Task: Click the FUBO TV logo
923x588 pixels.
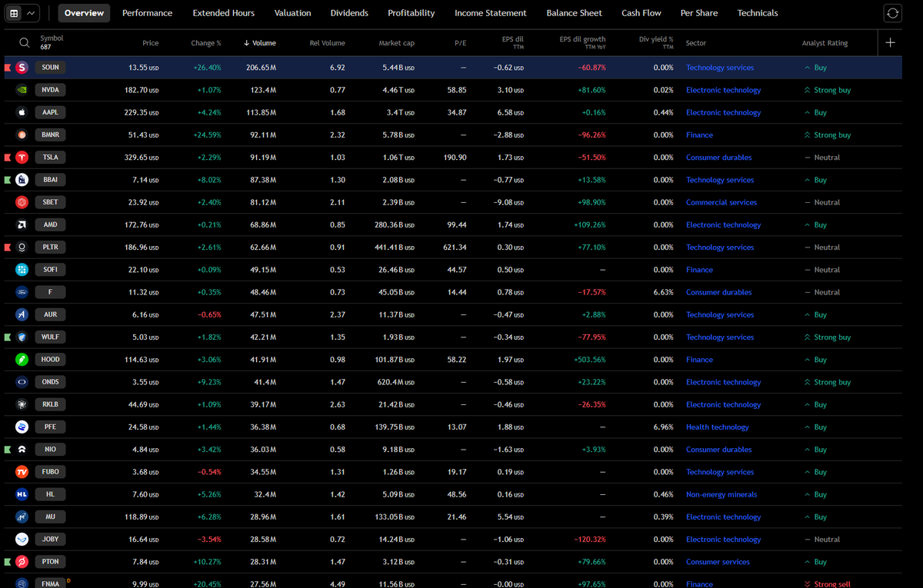Action: (22, 472)
